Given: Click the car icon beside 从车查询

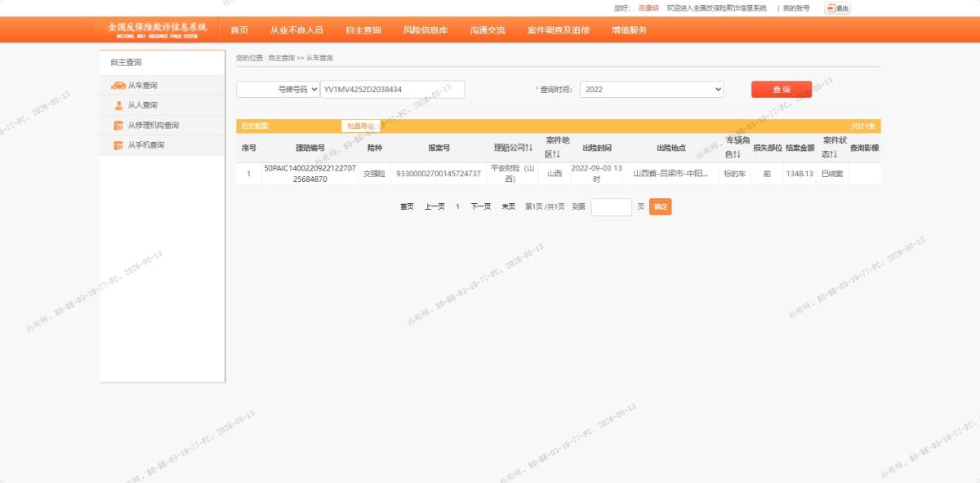Looking at the screenshot, I should [x=118, y=86].
